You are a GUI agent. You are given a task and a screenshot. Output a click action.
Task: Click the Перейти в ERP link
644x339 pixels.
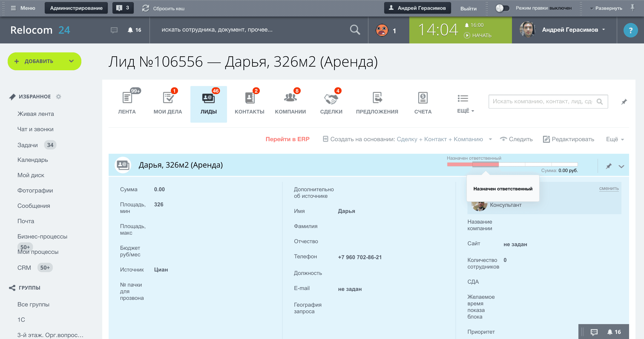point(287,139)
